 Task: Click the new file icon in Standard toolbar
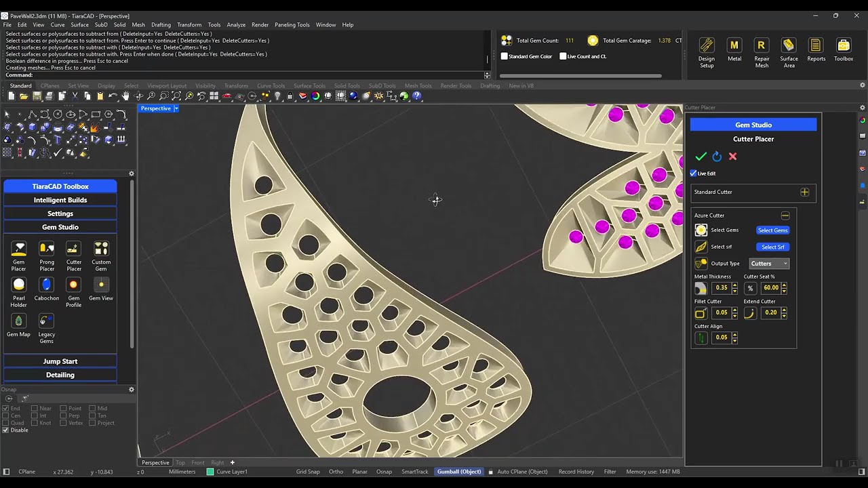tap(12, 96)
